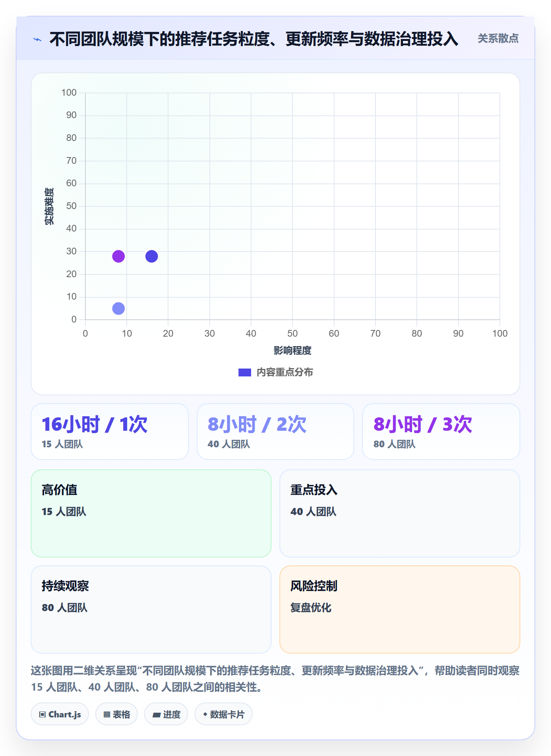Click the 进度 tag chip
Image resolution: width=551 pixels, height=756 pixels.
coord(166,714)
